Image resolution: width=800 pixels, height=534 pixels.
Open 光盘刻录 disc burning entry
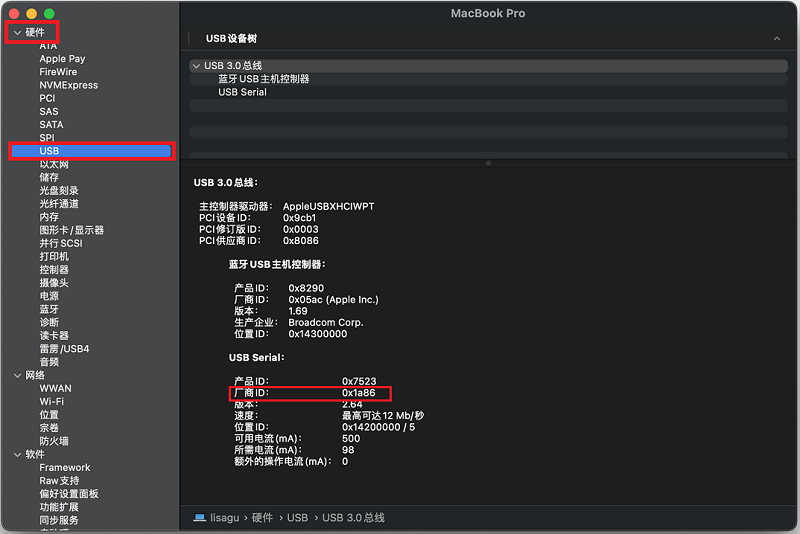(x=59, y=191)
